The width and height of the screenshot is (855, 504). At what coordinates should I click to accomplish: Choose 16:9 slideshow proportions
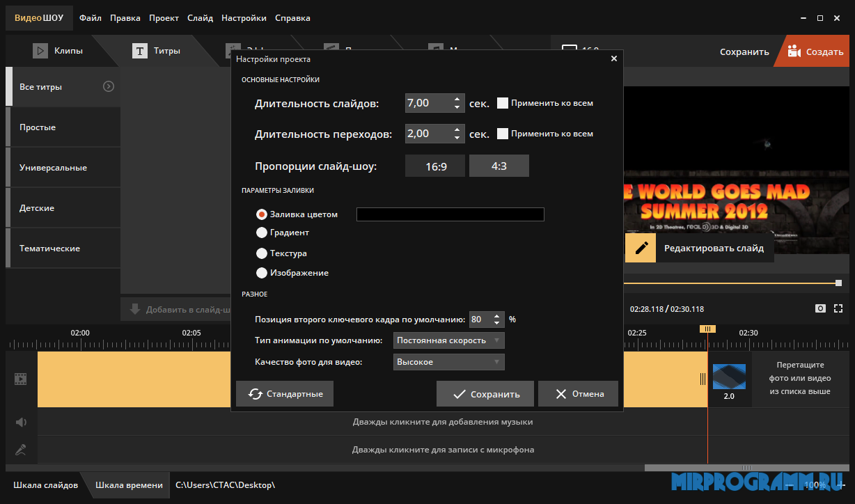(x=436, y=167)
